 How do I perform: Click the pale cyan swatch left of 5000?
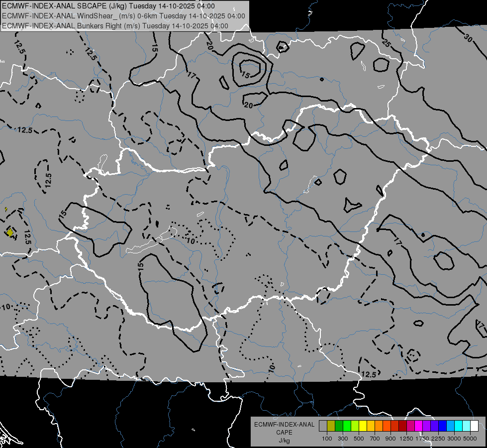467,426
